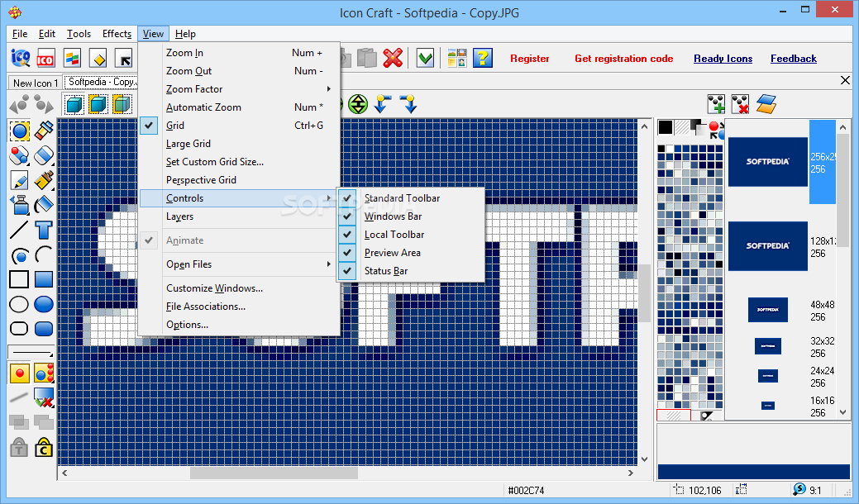This screenshot has width=859, height=504.
Task: Select the filled blue ellipse tool
Action: (44, 304)
